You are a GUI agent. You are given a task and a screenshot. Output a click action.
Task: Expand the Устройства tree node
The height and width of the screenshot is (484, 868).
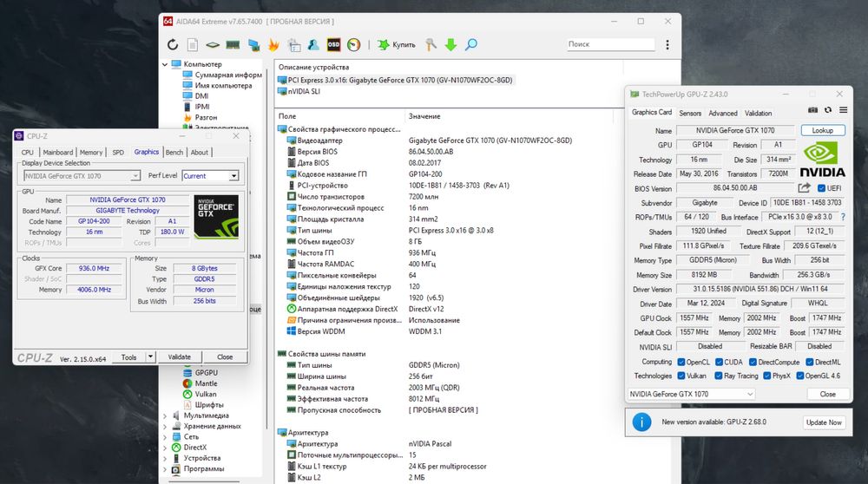tap(165, 459)
